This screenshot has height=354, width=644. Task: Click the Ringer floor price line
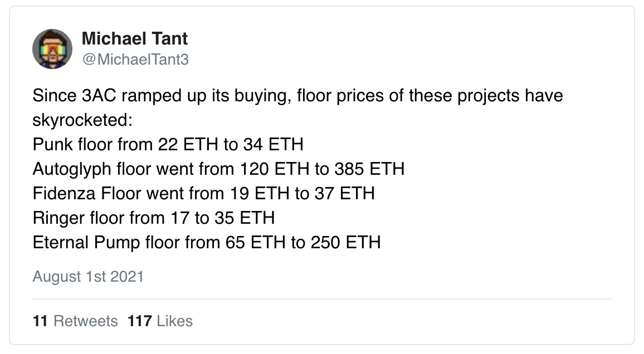pos(154,218)
